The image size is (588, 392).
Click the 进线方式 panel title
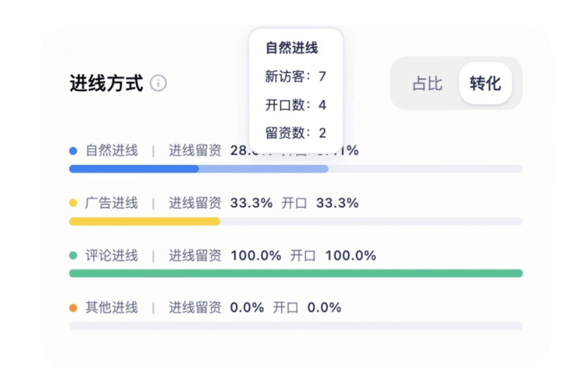pyautogui.click(x=106, y=83)
